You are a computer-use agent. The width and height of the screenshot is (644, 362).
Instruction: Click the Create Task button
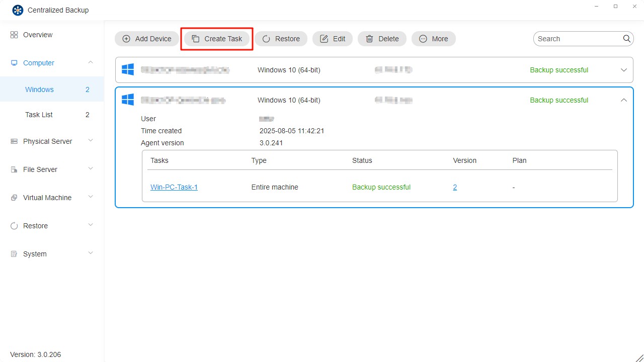217,39
